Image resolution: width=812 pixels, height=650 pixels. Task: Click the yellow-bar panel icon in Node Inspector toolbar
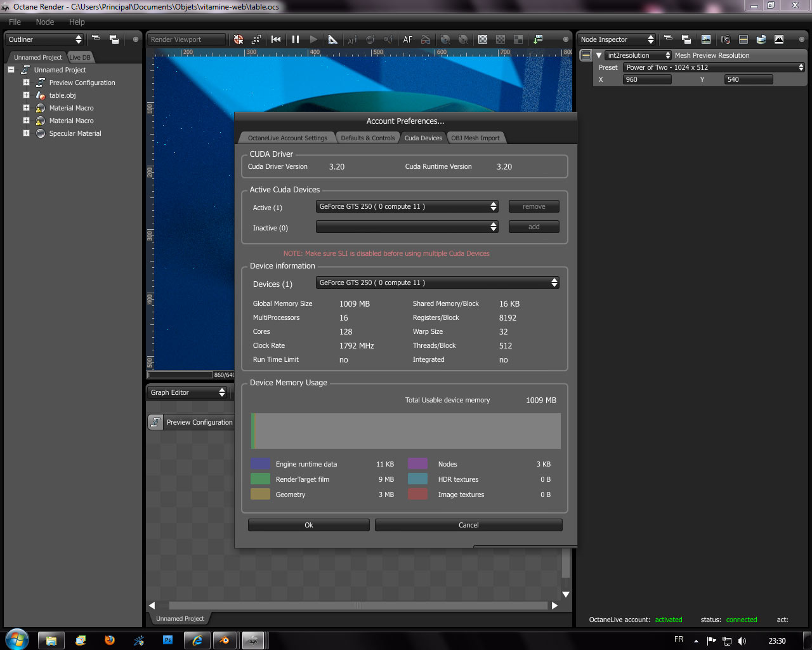(743, 39)
